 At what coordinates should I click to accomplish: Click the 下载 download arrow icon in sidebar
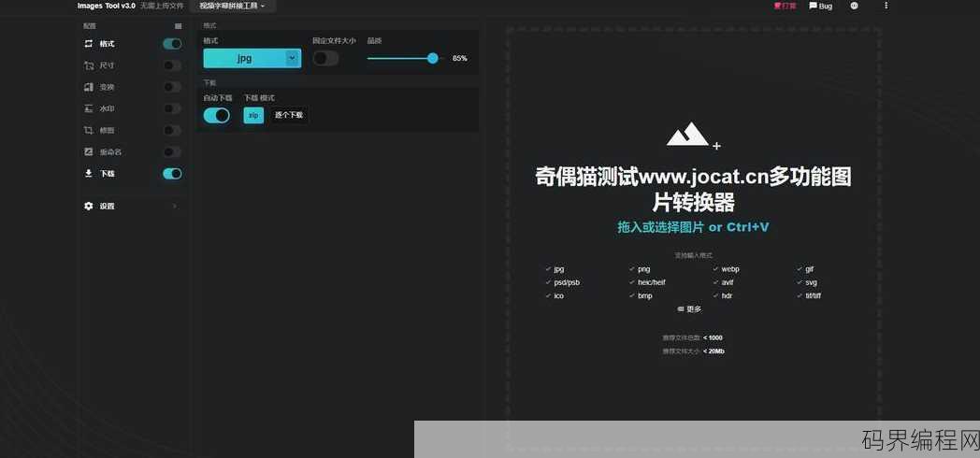pos(88,173)
